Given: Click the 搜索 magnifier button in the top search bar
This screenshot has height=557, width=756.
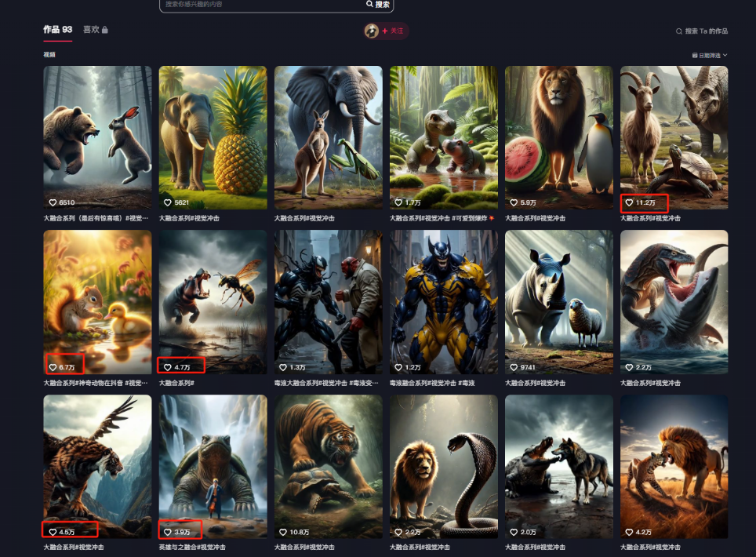Looking at the screenshot, I should tap(378, 5).
